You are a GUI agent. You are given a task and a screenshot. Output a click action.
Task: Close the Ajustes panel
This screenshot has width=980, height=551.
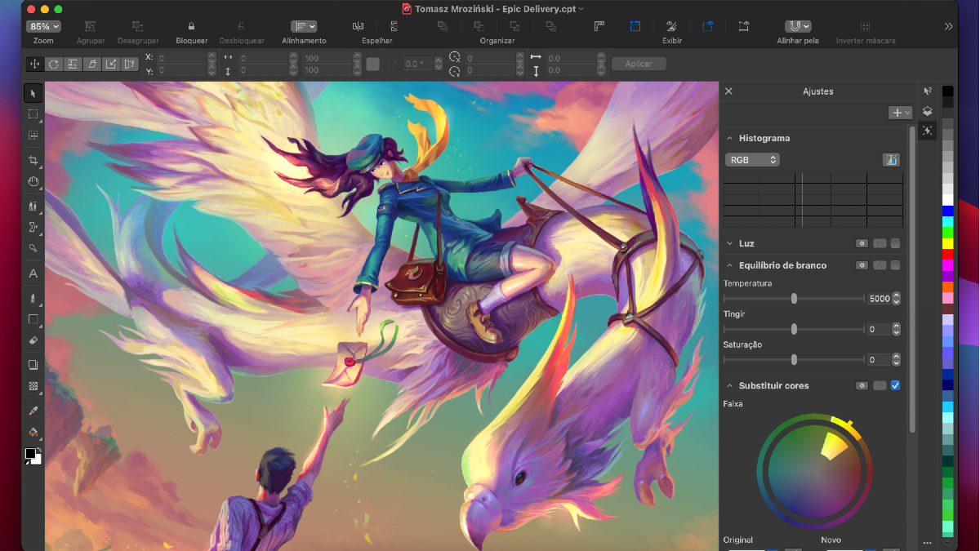[x=728, y=91]
